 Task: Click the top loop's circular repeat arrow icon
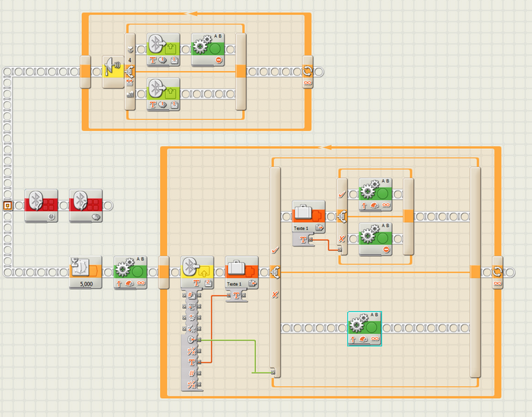click(x=307, y=72)
